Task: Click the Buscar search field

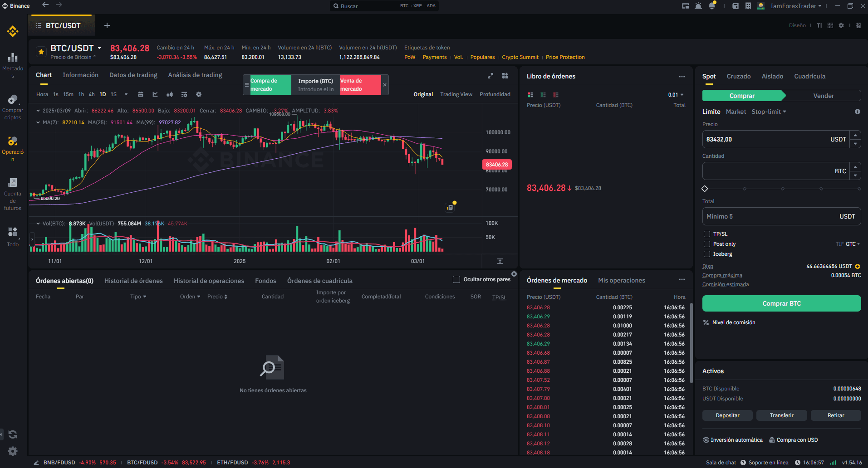Action: [x=384, y=6]
